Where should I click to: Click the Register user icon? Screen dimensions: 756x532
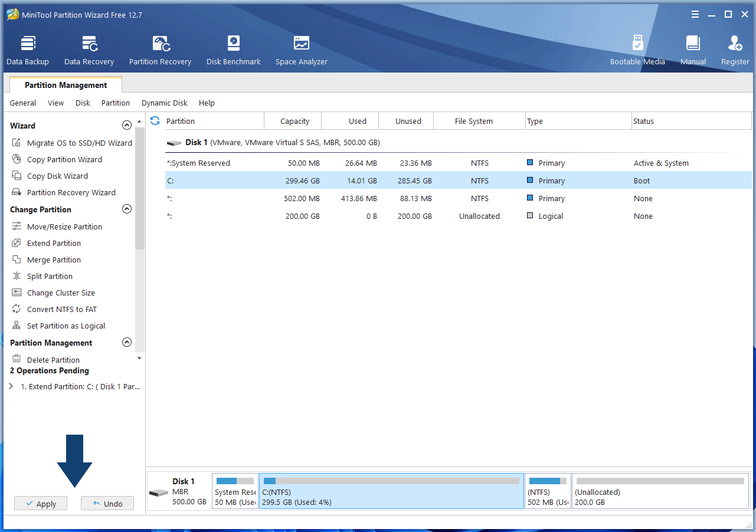coord(735,50)
